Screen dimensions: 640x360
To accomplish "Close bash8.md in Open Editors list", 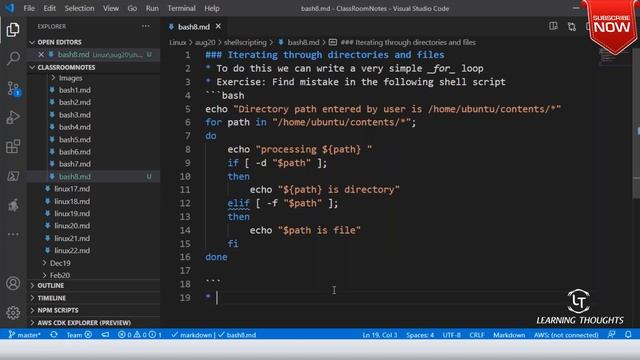I will (x=41, y=54).
